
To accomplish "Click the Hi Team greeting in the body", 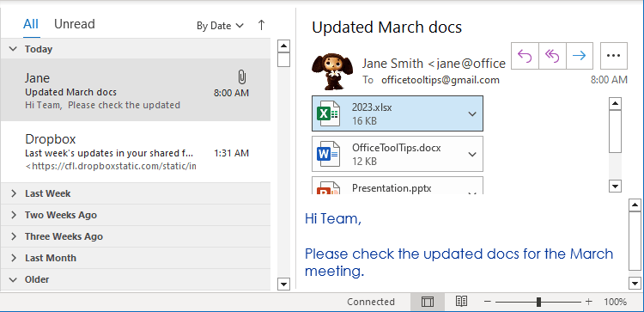I will pos(333,218).
